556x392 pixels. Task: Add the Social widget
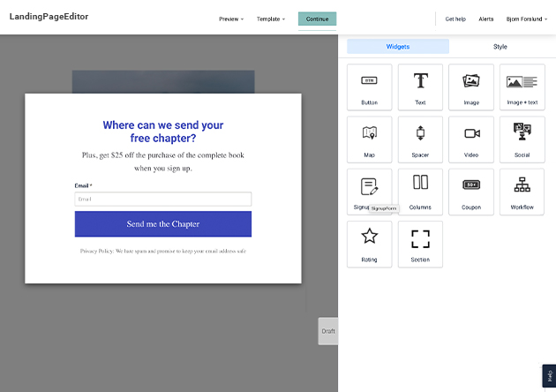click(522, 139)
